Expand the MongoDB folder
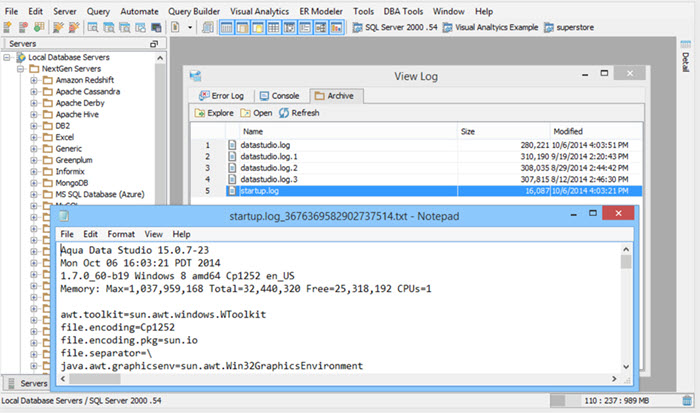The image size is (700, 413). pos(34,183)
